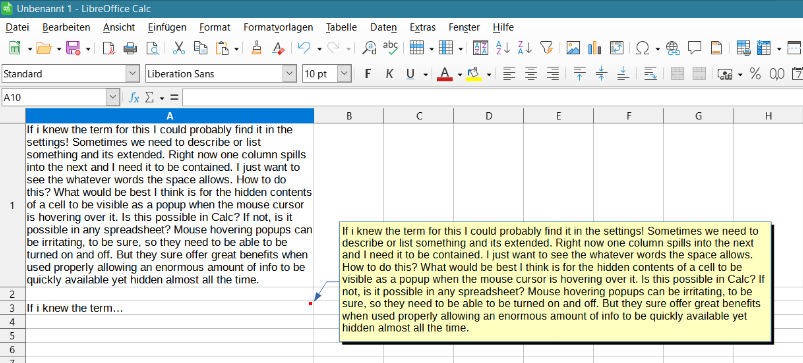Insert special character Omega icon

tap(642, 48)
